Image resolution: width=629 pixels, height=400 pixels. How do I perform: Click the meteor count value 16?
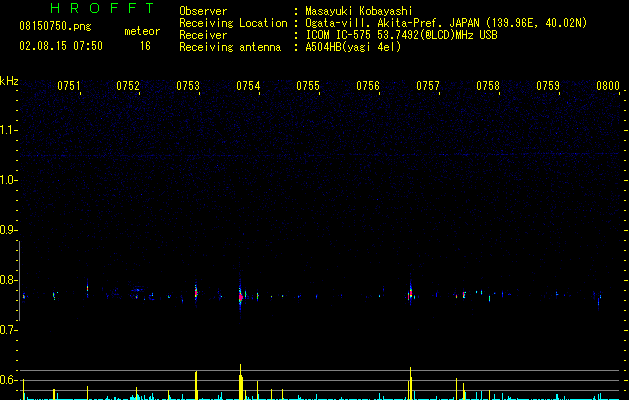(x=145, y=46)
